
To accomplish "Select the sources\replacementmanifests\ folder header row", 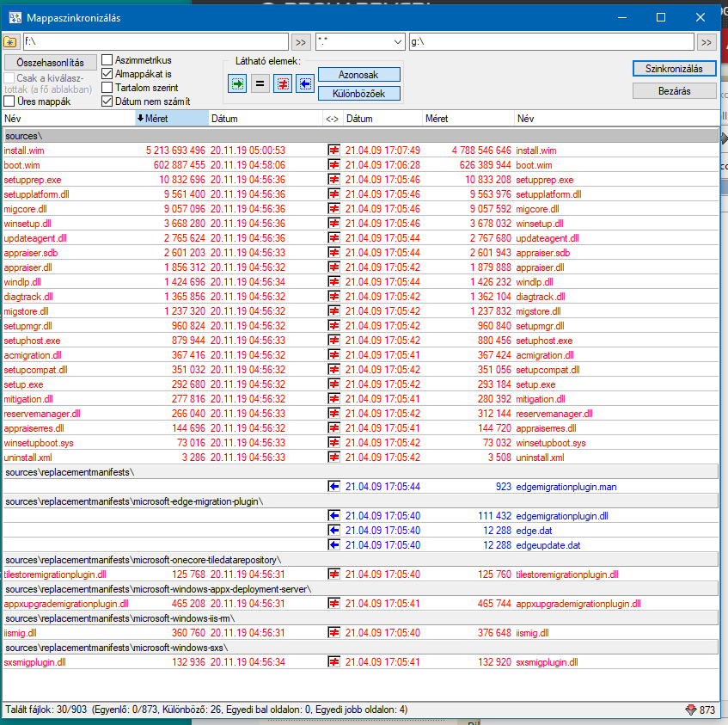I will pos(361,472).
